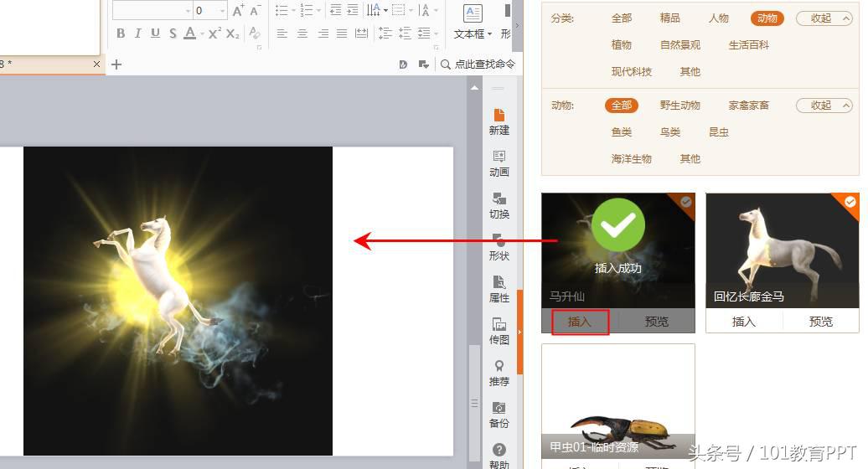Open 推荐 recommendations pane
Viewport: 868px width, 469px height.
(x=499, y=374)
